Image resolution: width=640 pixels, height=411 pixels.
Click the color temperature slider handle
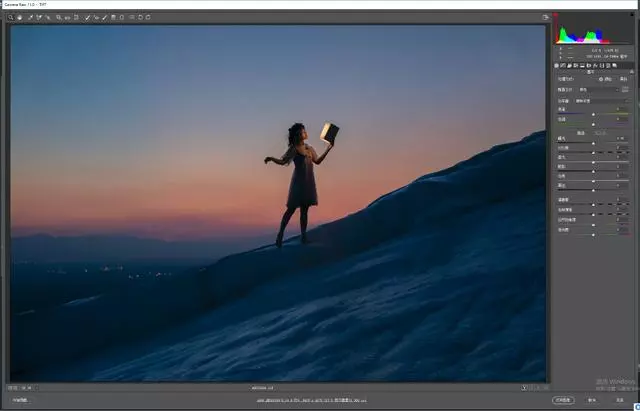(x=593, y=115)
